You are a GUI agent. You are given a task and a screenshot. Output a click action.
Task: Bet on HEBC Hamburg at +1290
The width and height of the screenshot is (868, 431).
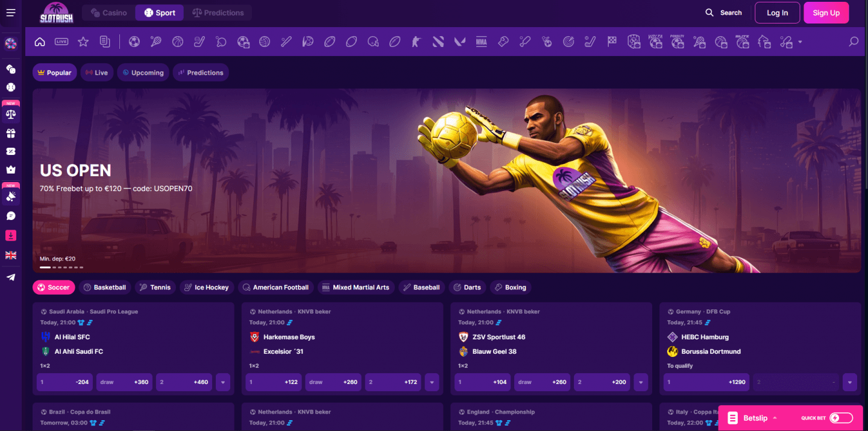[x=706, y=382]
